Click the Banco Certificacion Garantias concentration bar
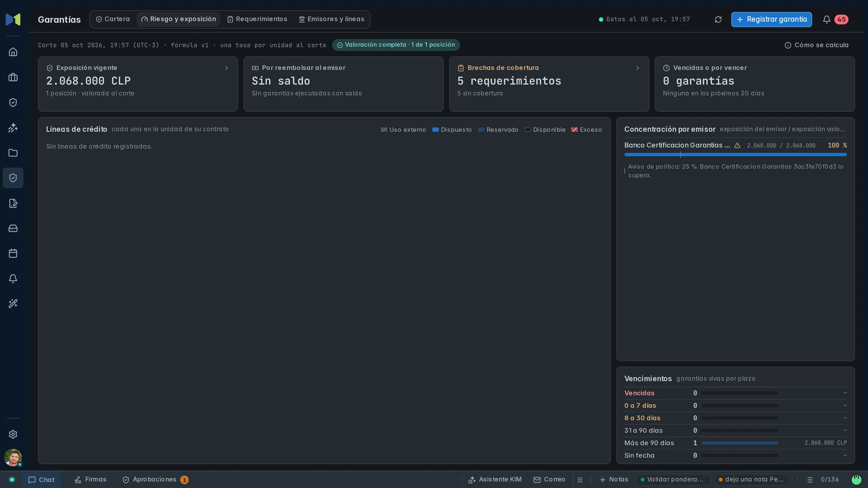The height and width of the screenshot is (488, 868). coord(736,155)
